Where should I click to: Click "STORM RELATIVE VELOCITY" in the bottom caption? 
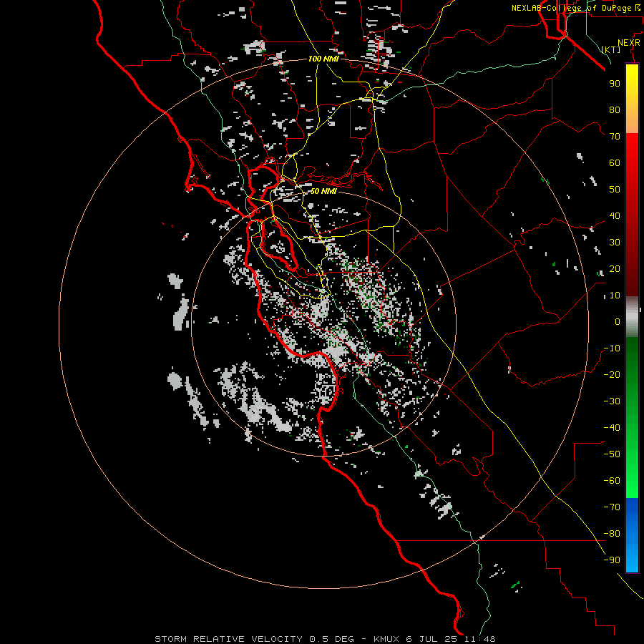228,639
